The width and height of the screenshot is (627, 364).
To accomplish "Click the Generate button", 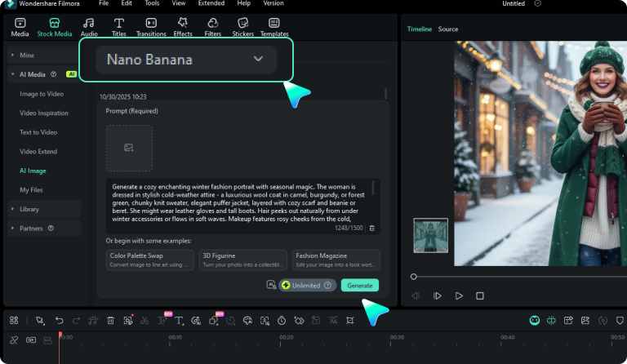I will point(360,286).
